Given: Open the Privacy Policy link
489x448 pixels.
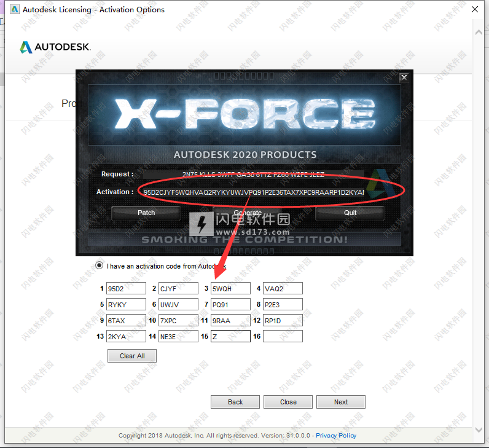Looking at the screenshot, I should click(x=336, y=435).
